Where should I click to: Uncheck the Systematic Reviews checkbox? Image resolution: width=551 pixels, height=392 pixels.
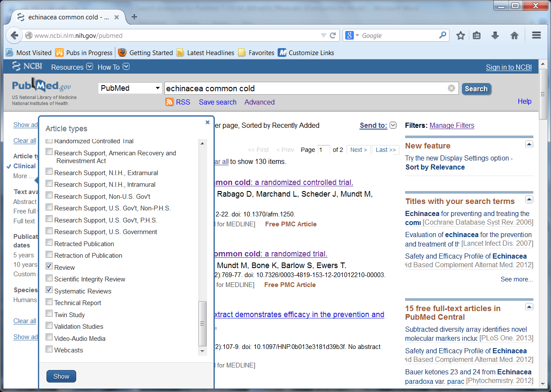click(50, 290)
